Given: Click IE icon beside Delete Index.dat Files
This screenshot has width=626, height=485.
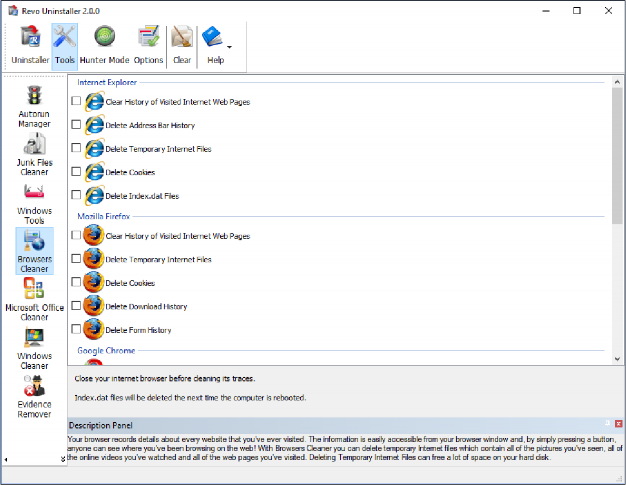Looking at the screenshot, I should [x=95, y=196].
